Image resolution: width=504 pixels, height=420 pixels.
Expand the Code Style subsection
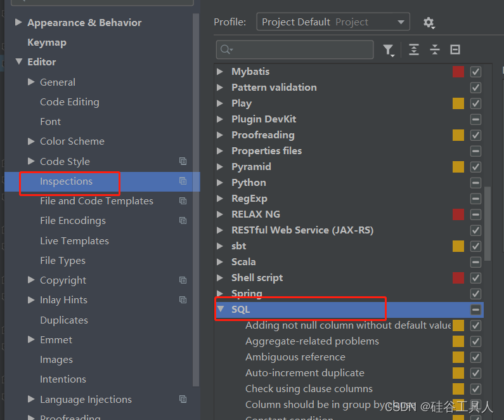click(x=31, y=161)
